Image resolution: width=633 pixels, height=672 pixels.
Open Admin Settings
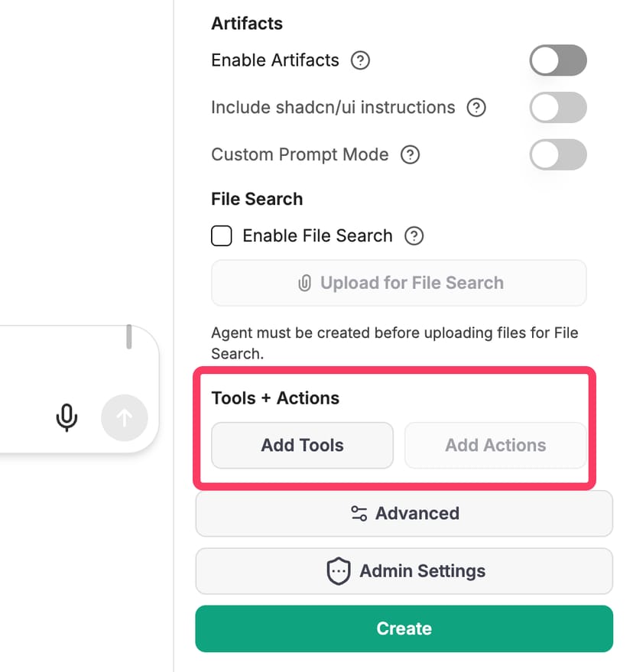(x=404, y=571)
